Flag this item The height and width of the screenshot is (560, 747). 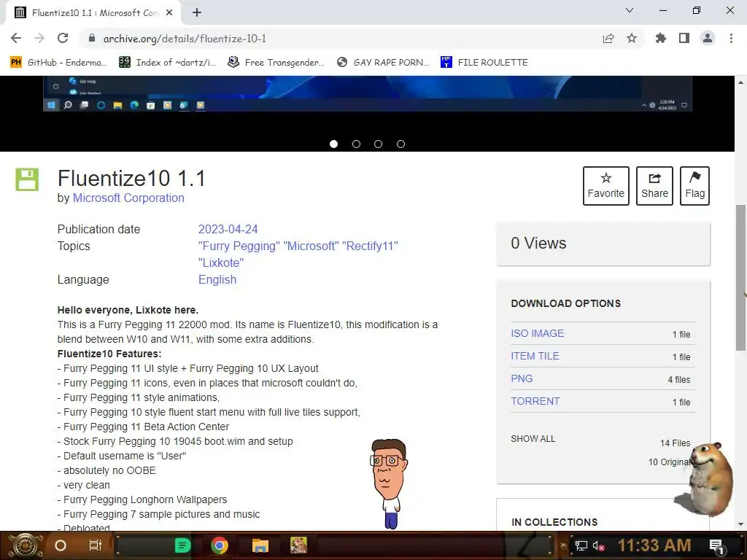click(694, 186)
